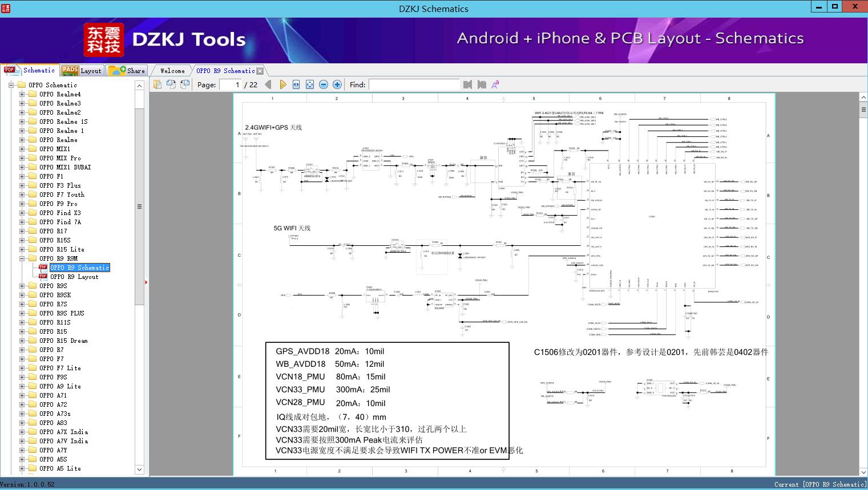Click the small red panel collapse arrow
The image size is (868, 490).
click(x=146, y=282)
